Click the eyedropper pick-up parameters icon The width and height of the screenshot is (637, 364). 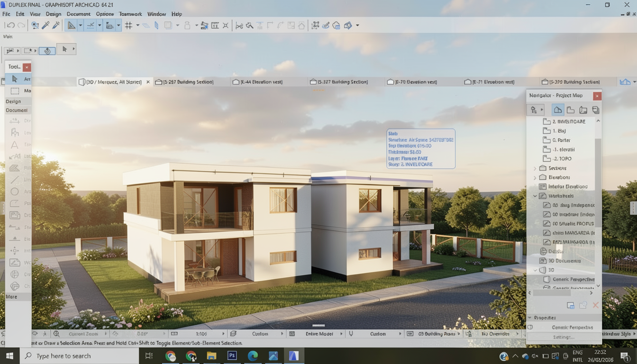coord(46,26)
